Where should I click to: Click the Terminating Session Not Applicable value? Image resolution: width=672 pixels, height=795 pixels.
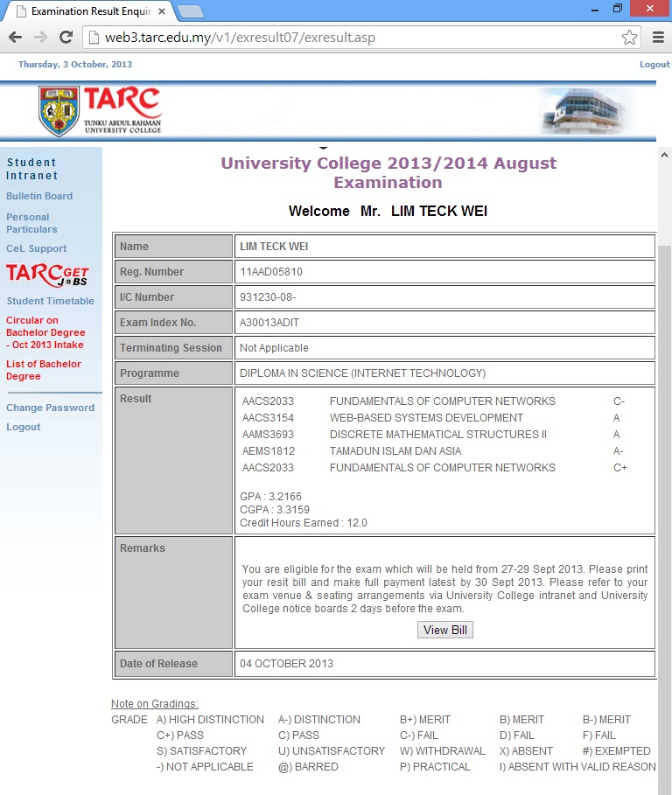[x=274, y=348]
